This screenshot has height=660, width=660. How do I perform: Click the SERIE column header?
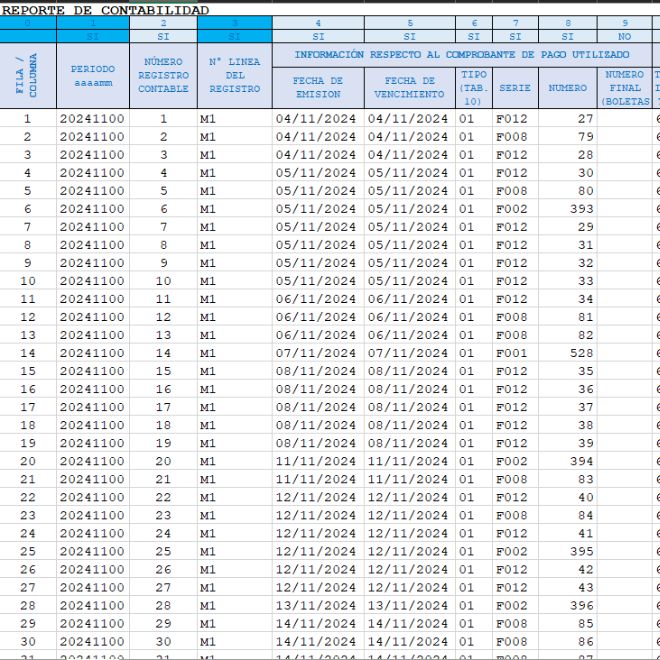[514, 88]
